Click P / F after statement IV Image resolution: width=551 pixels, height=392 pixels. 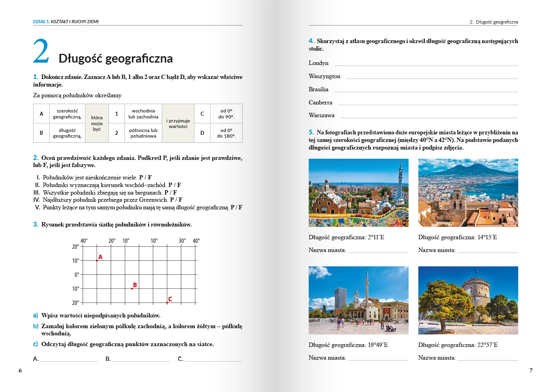[x=176, y=200]
